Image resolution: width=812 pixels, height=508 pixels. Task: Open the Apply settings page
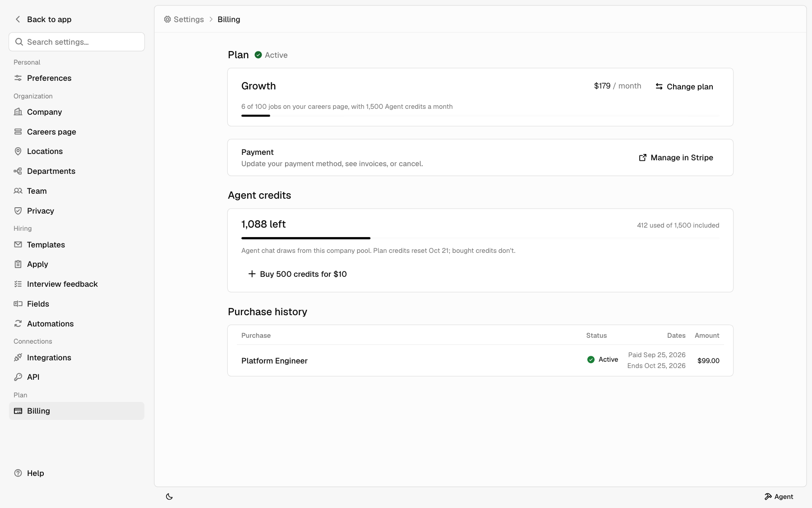click(x=77, y=264)
